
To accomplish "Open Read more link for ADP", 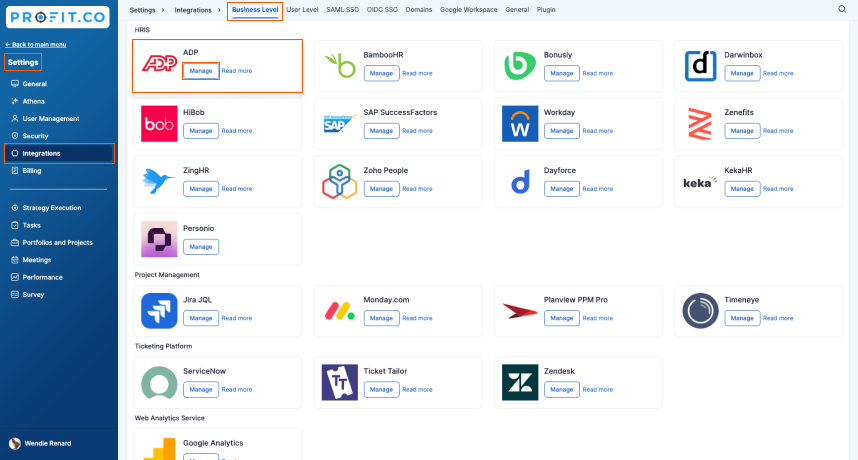I will (x=237, y=71).
